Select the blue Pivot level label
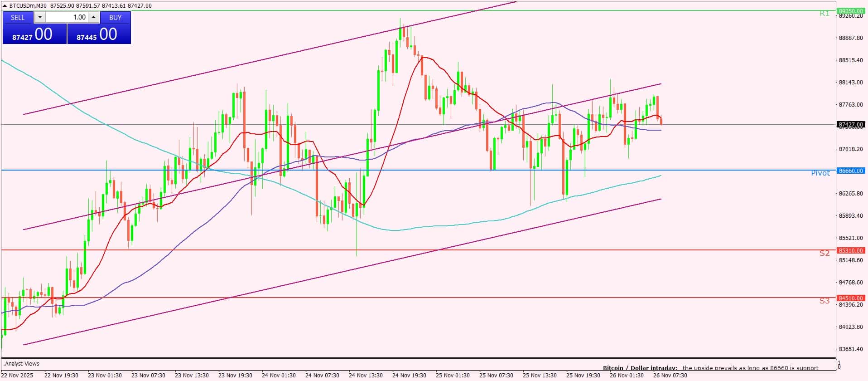 tap(820, 173)
